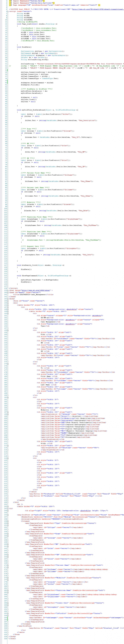Collapse the form id="form1" element
124x644 pixels.
(8, 301)
